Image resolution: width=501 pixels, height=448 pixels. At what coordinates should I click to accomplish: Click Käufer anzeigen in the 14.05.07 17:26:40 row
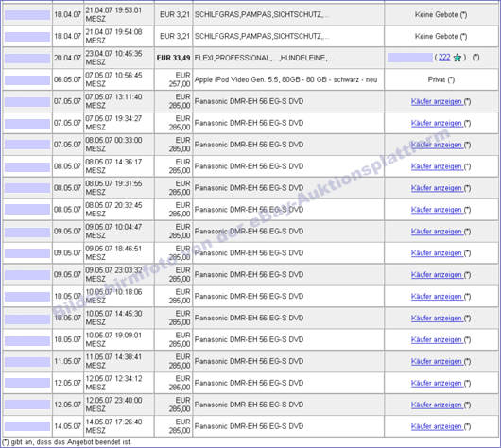coord(437,426)
